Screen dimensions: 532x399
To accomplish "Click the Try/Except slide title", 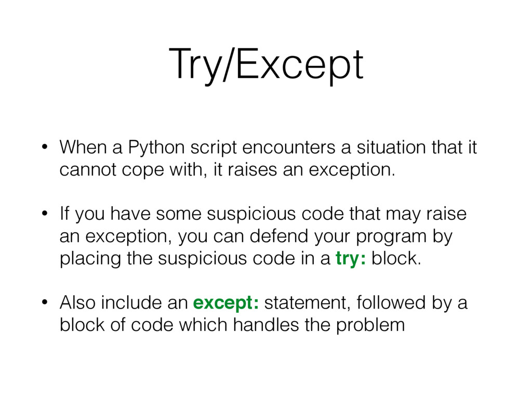I will coord(265,65).
